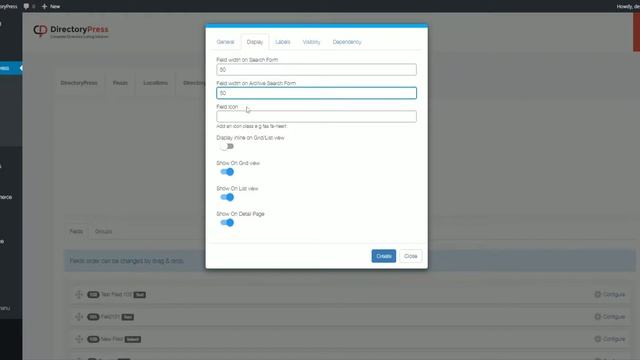This screenshot has width=640, height=360.
Task: Focus the Field width on Search Form input
Action: click(x=316, y=70)
